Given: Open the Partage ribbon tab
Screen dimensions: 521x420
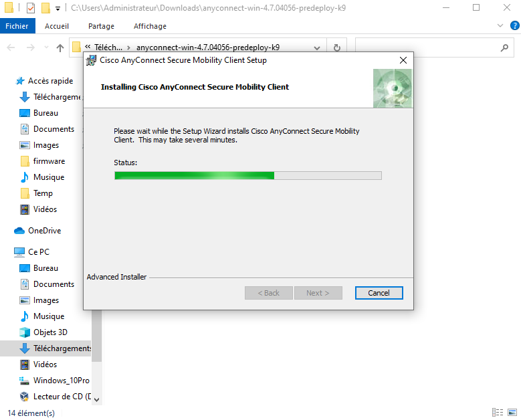Looking at the screenshot, I should pyautogui.click(x=101, y=26).
